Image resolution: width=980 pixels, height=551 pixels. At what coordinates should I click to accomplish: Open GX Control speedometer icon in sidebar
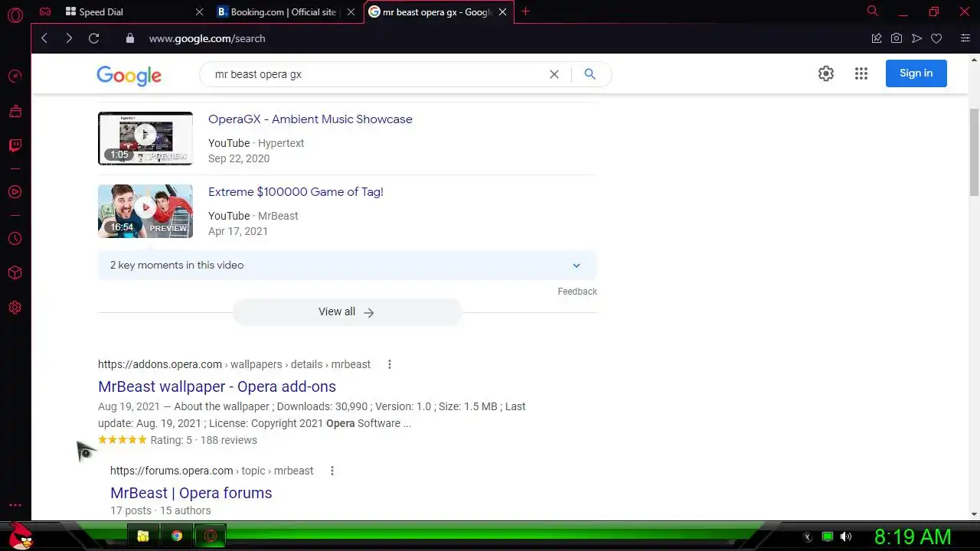15,77
